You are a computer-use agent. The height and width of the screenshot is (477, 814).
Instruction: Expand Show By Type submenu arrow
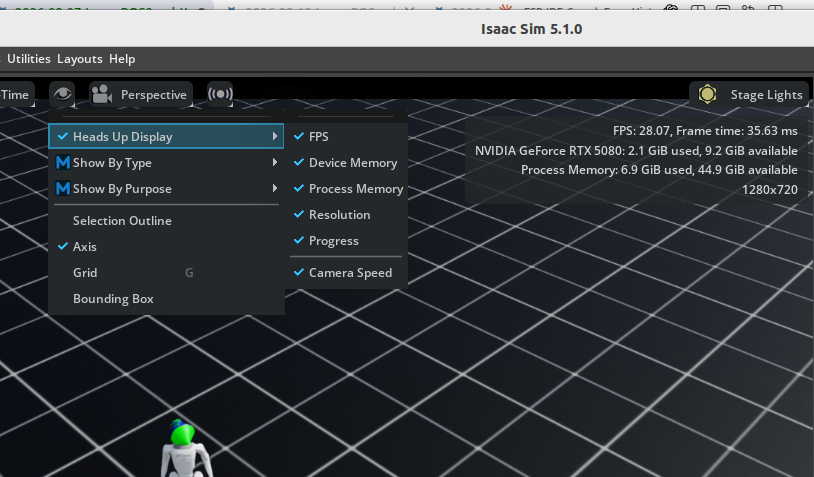point(275,162)
